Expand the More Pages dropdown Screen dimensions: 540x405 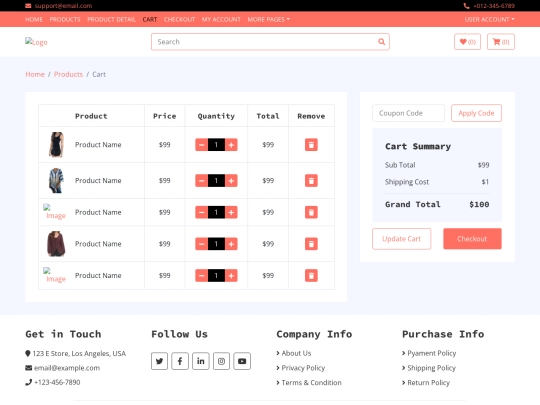[x=269, y=20]
